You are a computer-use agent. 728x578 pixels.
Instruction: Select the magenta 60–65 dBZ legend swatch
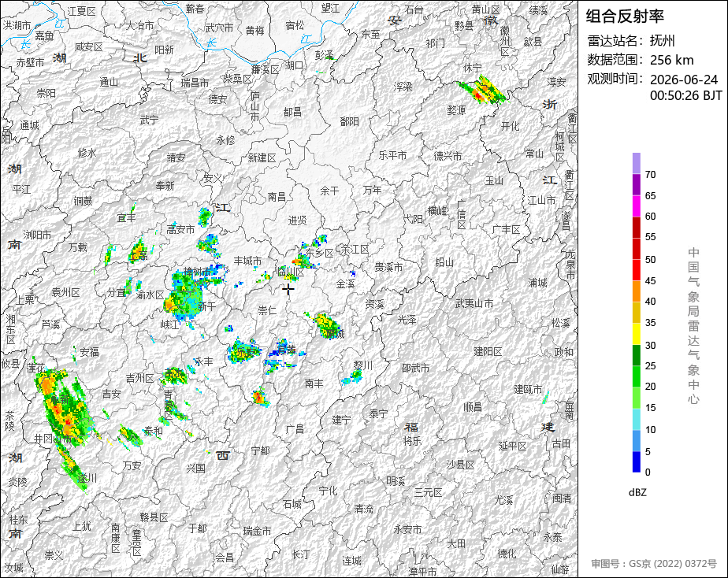click(x=636, y=206)
